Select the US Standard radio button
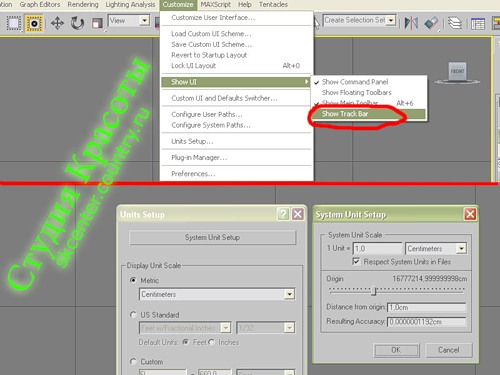Image resolution: width=500 pixels, height=375 pixels. 133,315
